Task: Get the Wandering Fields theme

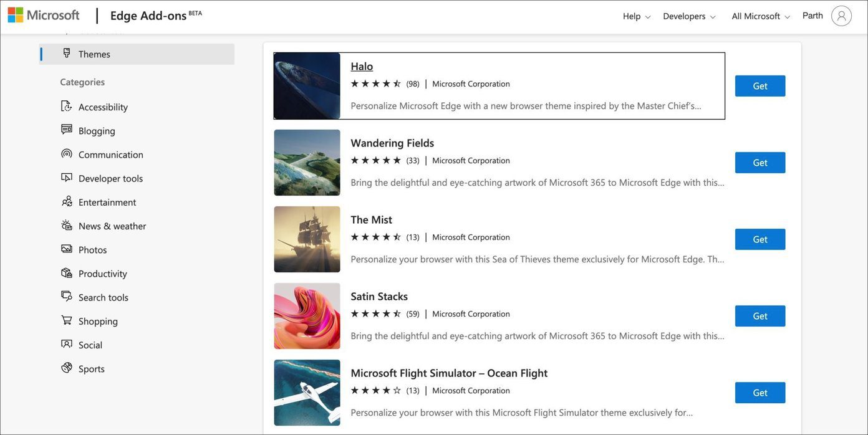Action: point(760,163)
